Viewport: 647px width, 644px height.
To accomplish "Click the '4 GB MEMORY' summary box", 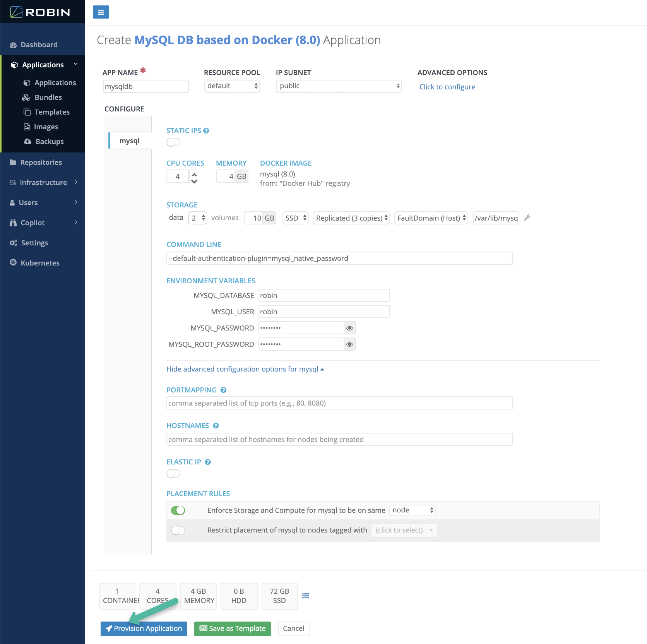I will pos(199,596).
